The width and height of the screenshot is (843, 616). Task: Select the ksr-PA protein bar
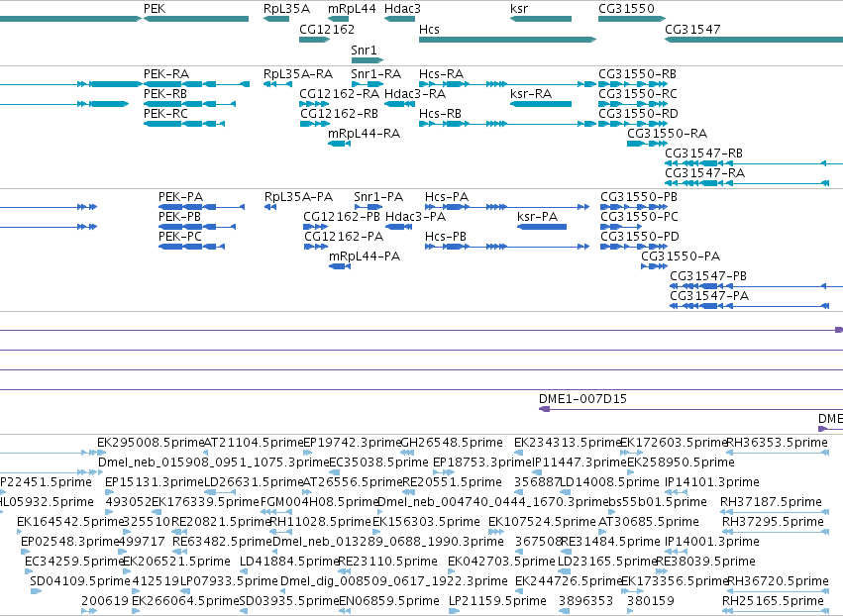coord(542,227)
